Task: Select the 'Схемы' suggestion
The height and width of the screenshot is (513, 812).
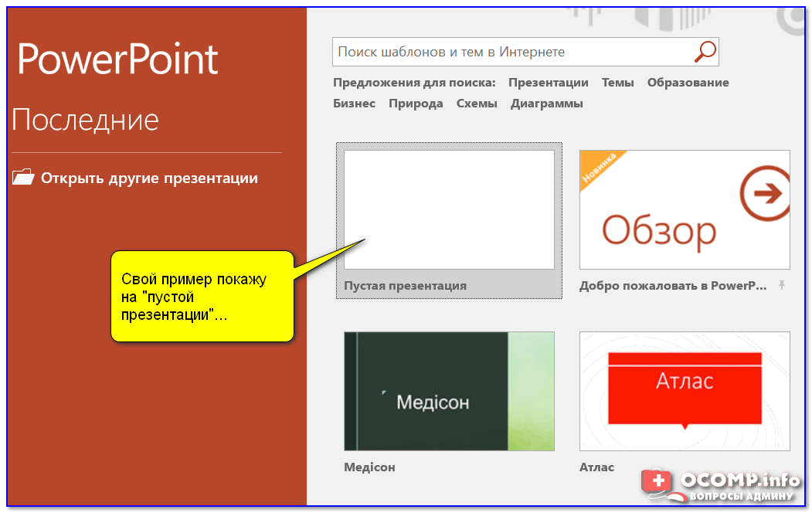Action: 477,104
